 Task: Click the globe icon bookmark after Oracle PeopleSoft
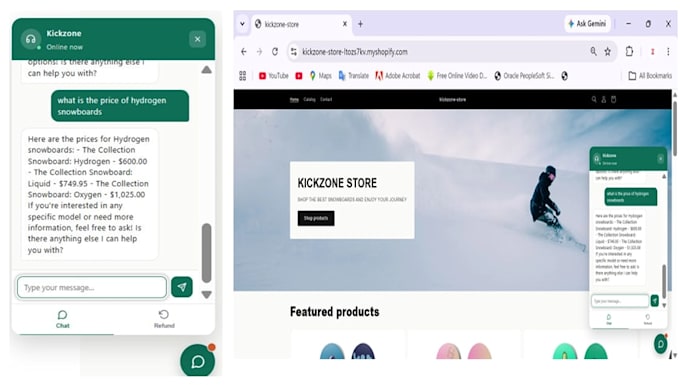(x=564, y=76)
